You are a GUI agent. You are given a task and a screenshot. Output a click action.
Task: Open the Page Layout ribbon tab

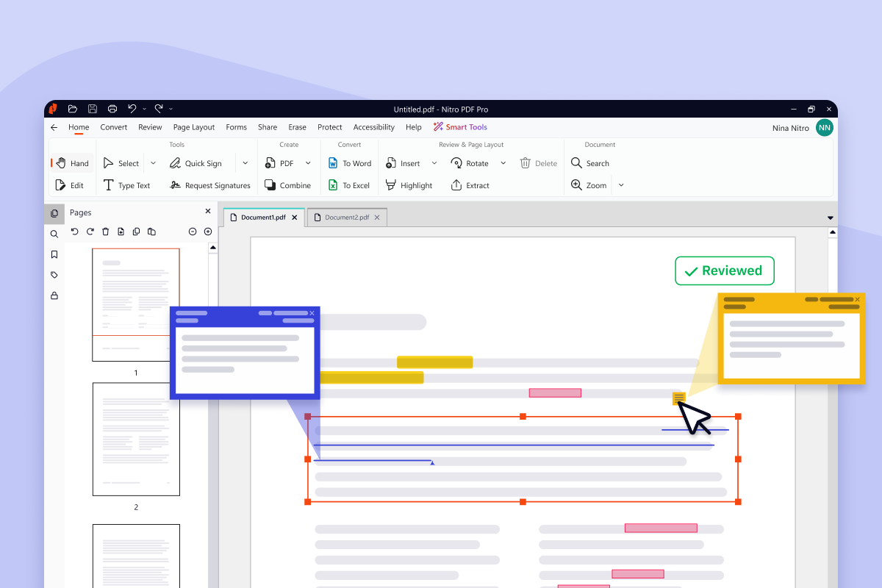click(194, 127)
